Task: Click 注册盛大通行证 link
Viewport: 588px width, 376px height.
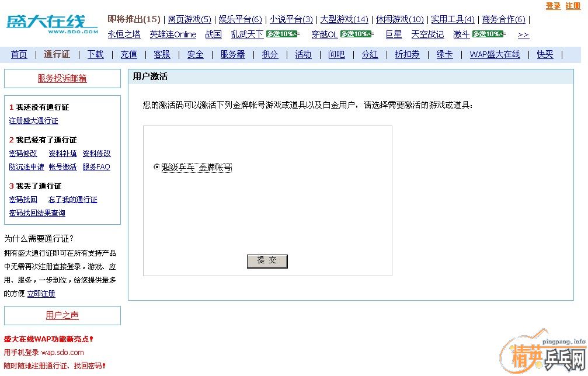Action: 33,121
